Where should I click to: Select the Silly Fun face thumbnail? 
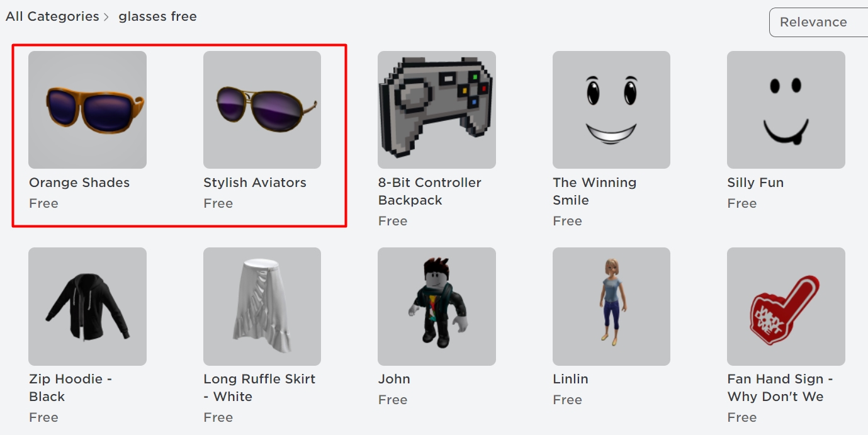(x=786, y=110)
